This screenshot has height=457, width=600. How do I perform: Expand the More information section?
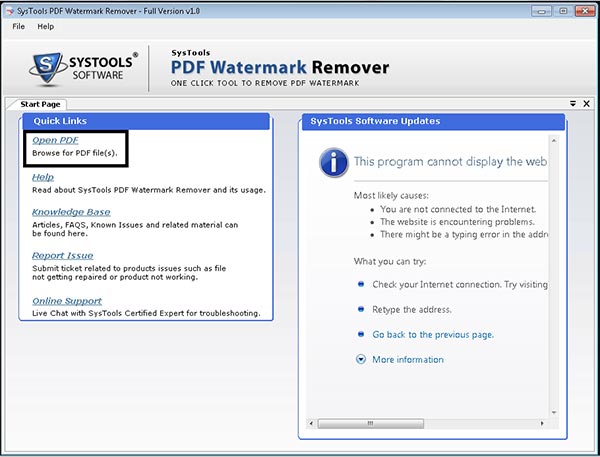point(361,359)
